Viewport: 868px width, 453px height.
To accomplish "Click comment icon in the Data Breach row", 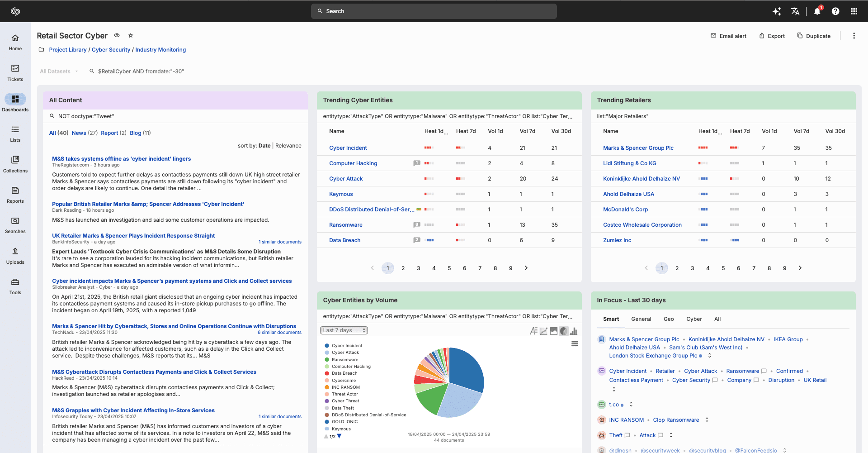I will [416, 240].
